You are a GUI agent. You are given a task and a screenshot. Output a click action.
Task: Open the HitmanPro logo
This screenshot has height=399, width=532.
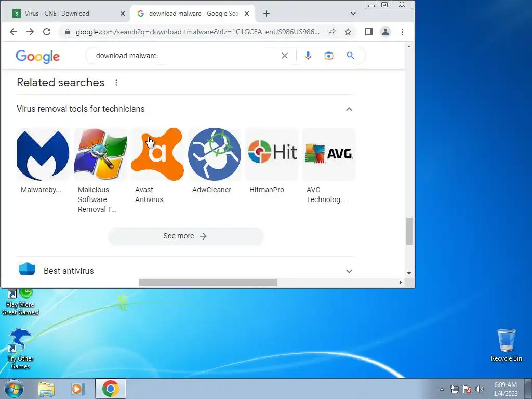272,154
